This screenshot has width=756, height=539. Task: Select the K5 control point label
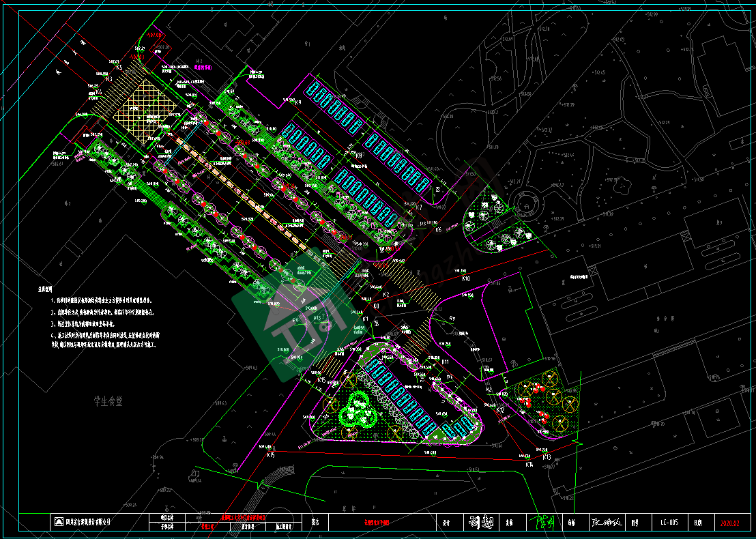click(119, 68)
